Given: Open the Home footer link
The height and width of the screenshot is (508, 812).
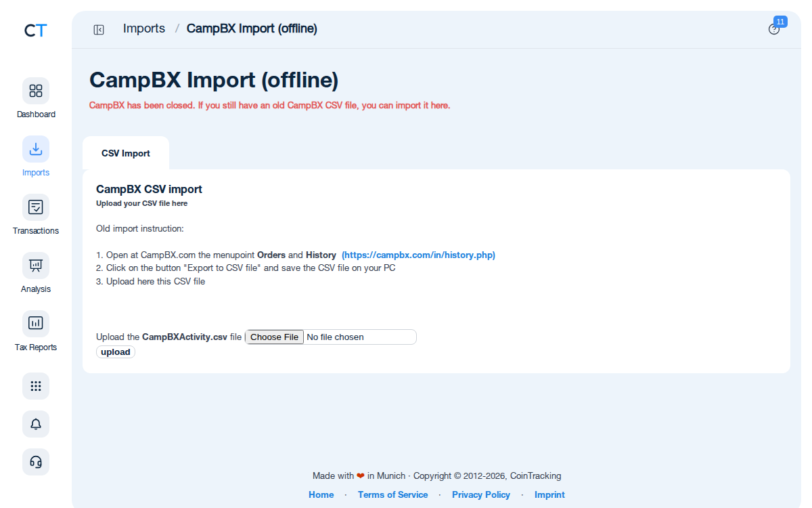Looking at the screenshot, I should 321,494.
